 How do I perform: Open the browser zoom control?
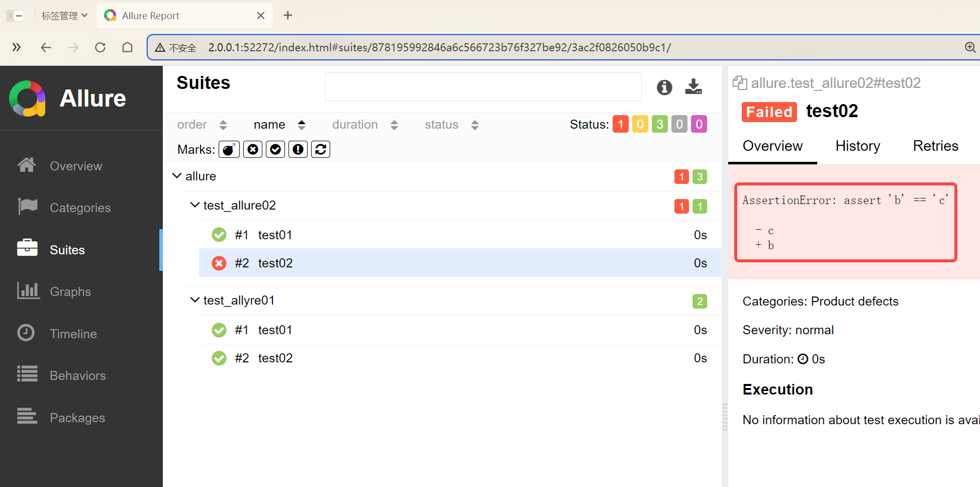tap(970, 47)
